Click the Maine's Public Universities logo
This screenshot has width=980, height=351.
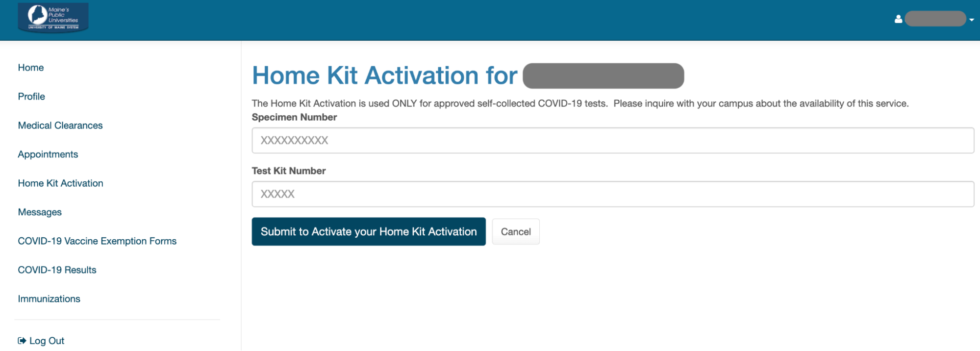[x=53, y=18]
